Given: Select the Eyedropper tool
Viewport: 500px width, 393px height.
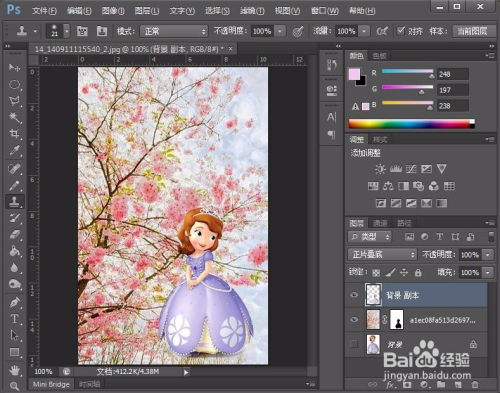Looking at the screenshot, I should coord(14,151).
